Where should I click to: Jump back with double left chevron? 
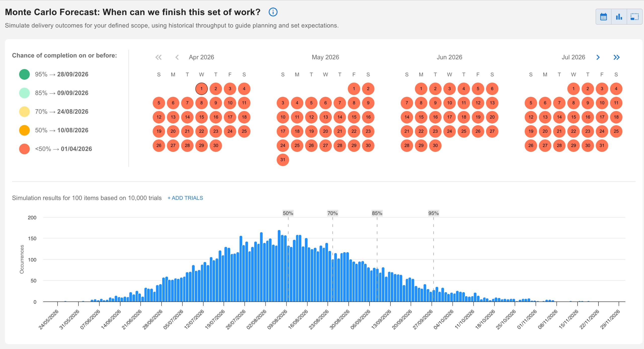(158, 57)
